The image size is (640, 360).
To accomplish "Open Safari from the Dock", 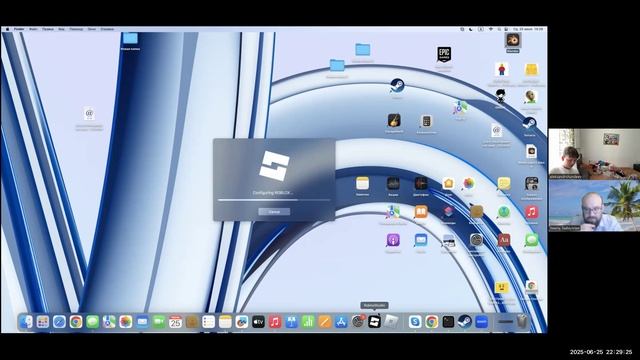I will tap(59, 322).
